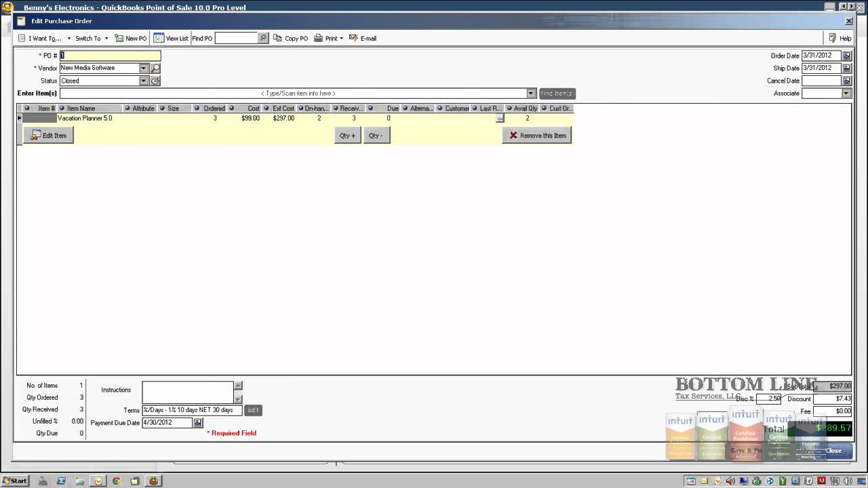Screen dimensions: 868x488
Task: Click the Chrome icon in taskbar
Action: click(x=116, y=481)
